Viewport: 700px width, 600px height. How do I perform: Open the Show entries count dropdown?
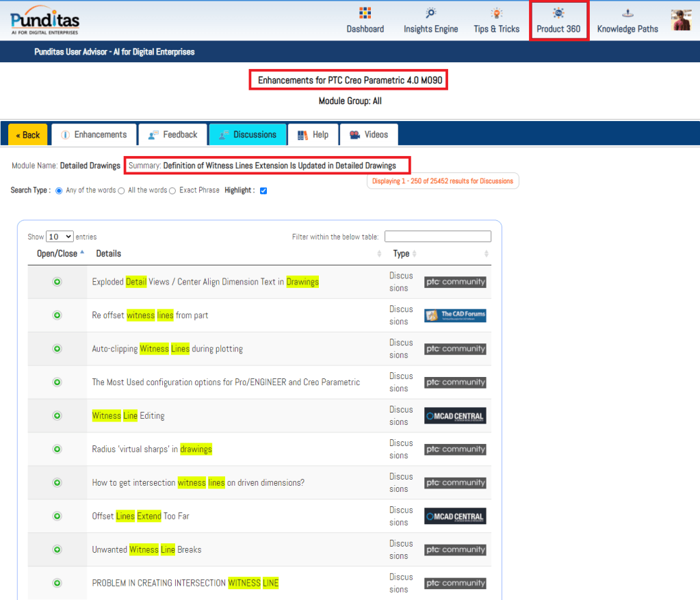click(x=60, y=237)
